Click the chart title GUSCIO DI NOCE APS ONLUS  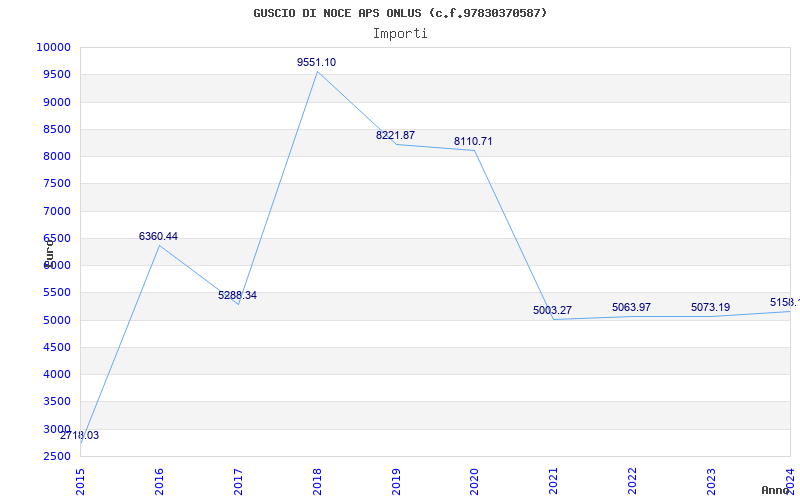[400, 13]
